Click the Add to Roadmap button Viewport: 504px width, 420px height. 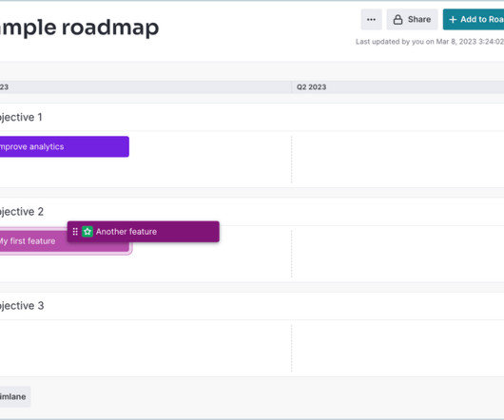click(474, 20)
